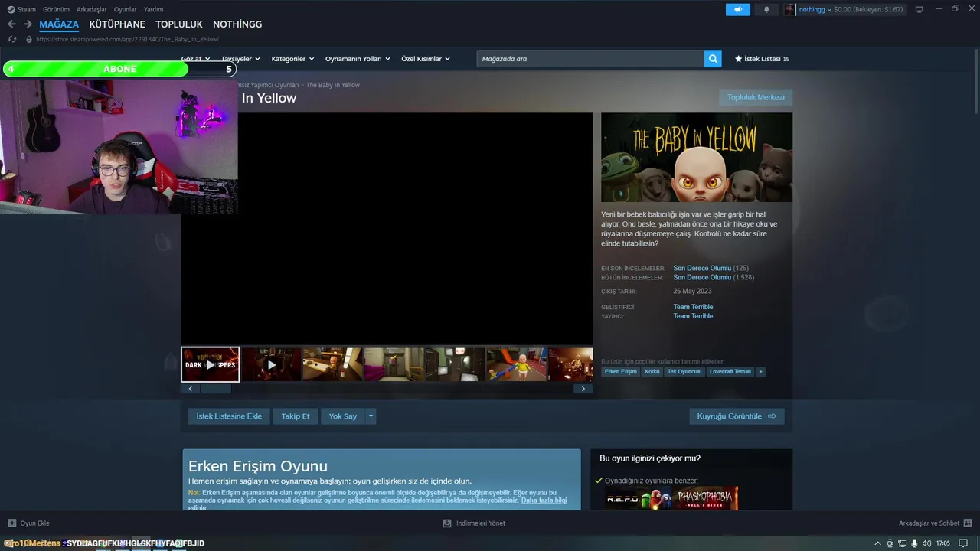Move thumbnail strip left with arrow

tap(191, 389)
